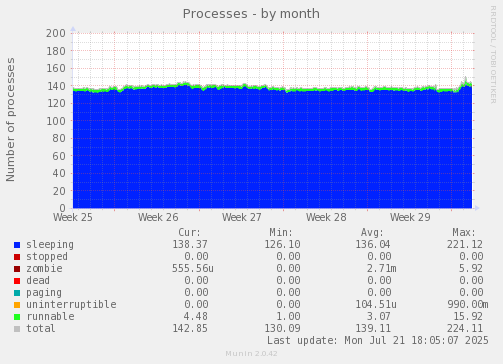Click the green runnable legend swatch
This screenshot has width=503, height=364.
17,317
